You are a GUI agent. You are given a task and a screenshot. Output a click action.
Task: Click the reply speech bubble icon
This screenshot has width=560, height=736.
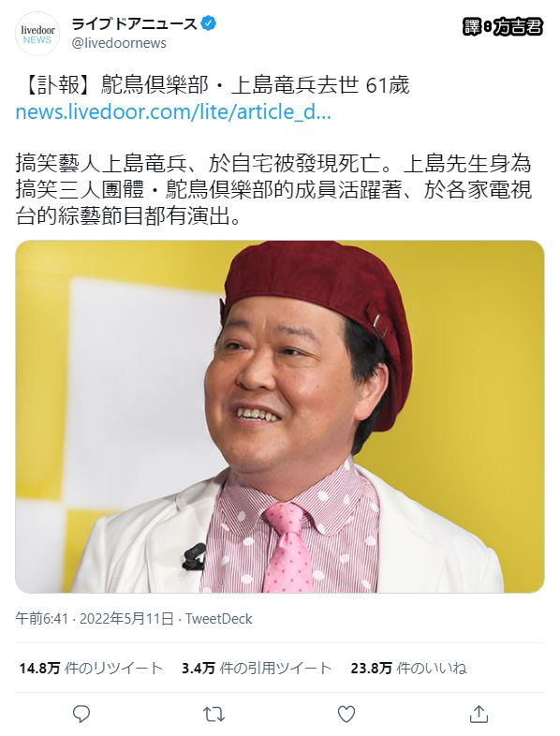[x=81, y=714]
